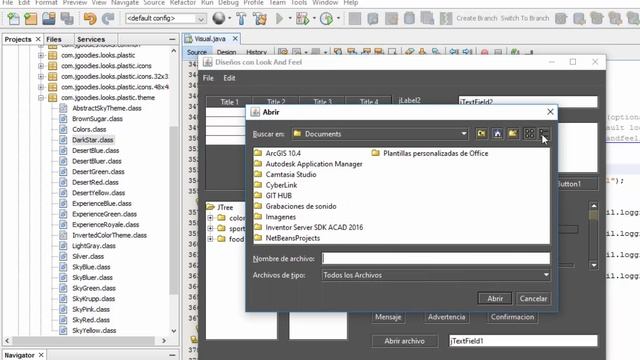
Task: Select the Visual.java editor tab
Action: 210,39
